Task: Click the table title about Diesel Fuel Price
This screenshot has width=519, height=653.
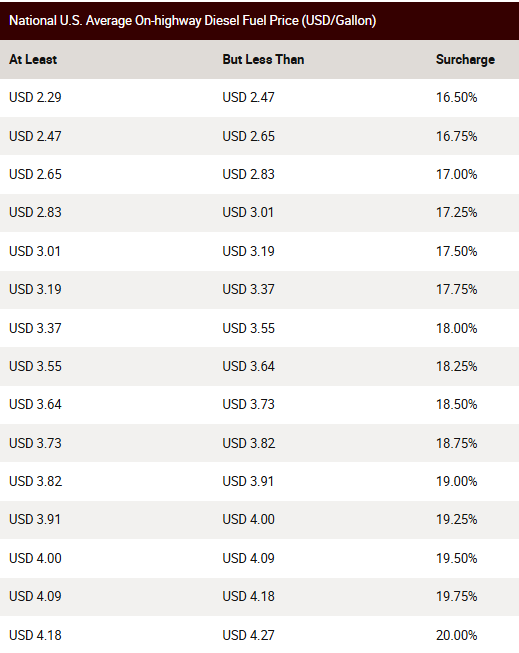Action: pyautogui.click(x=192, y=20)
